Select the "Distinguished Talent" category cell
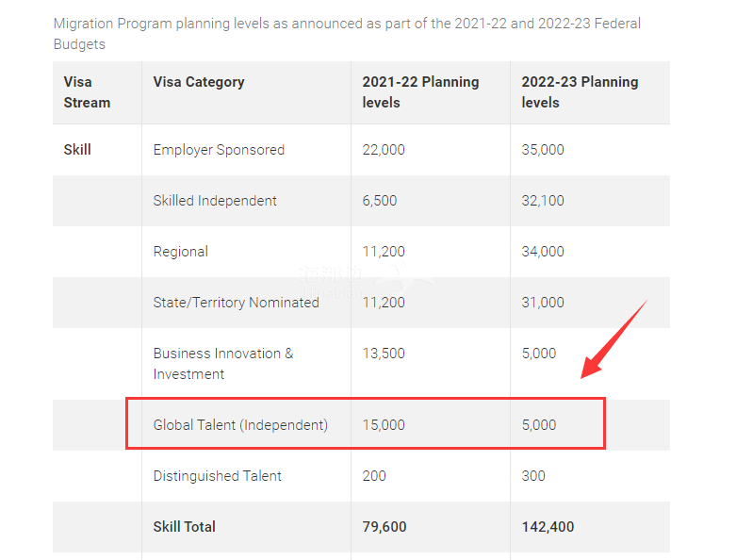This screenshot has width=736, height=560. tap(217, 476)
